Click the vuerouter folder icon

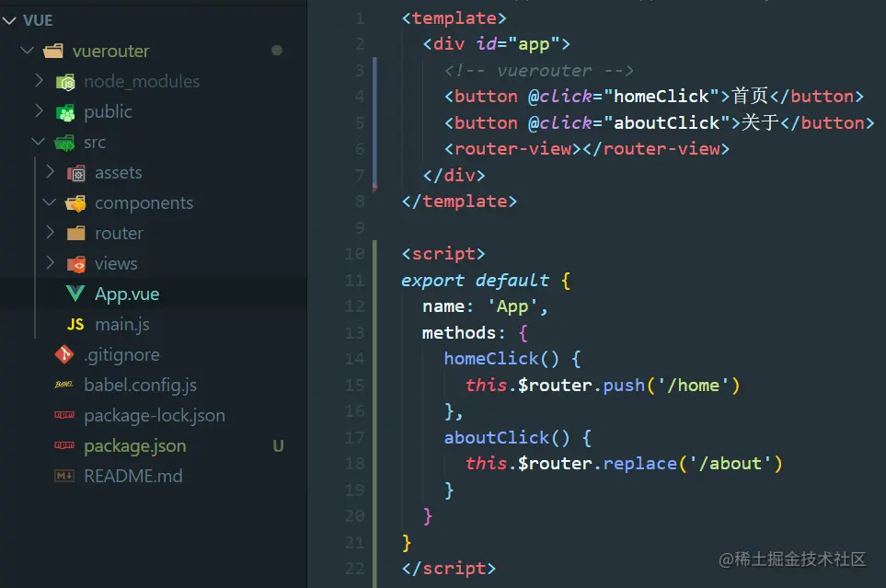(53, 52)
